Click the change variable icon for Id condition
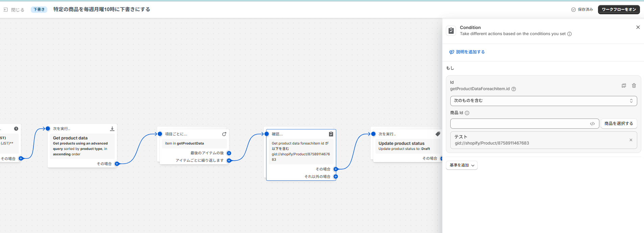 coord(624,86)
